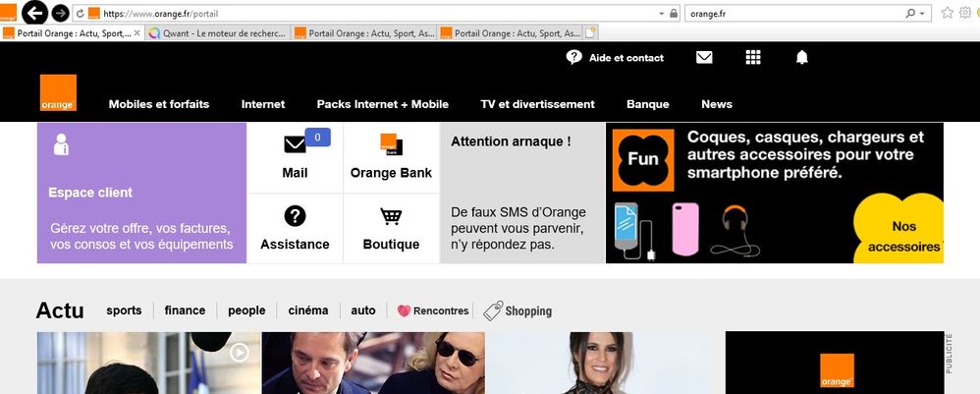Open the Assistance question mark tile

[295, 228]
